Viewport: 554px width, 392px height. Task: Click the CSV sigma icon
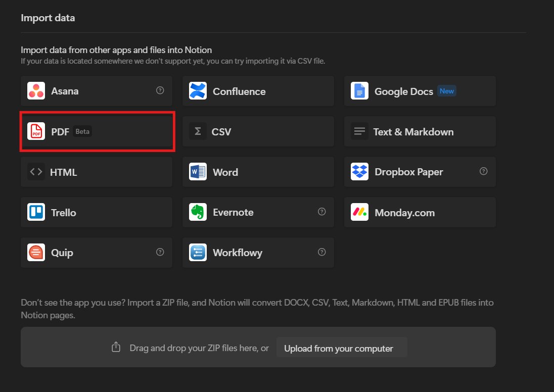click(198, 131)
